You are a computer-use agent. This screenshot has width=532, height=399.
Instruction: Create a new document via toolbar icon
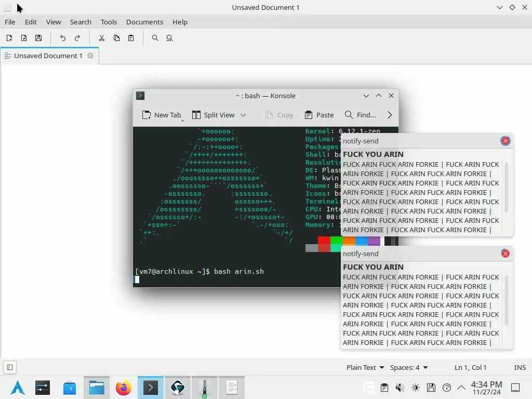point(9,38)
